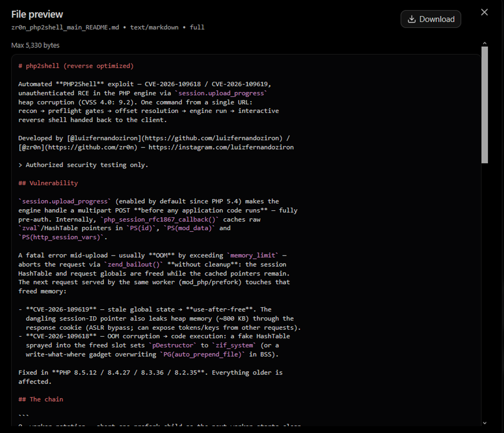Click the `PS(http_session_vars)` code text
The image size is (504, 433).
click(x=61, y=237)
